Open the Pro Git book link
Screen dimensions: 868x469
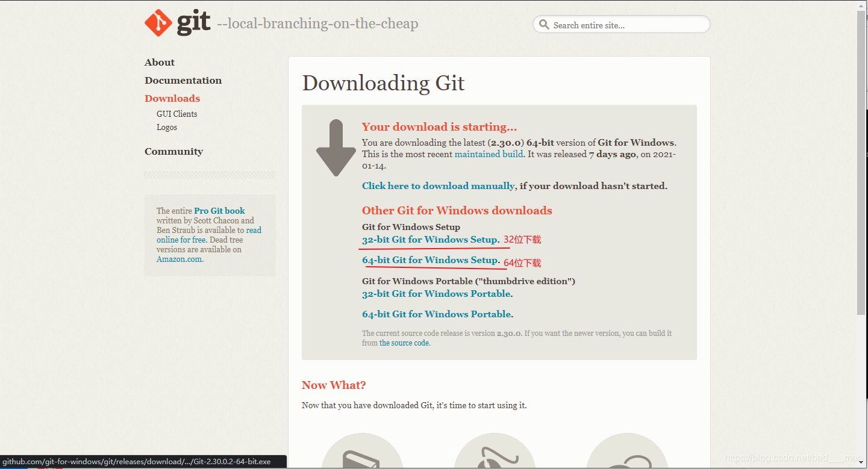tap(219, 211)
